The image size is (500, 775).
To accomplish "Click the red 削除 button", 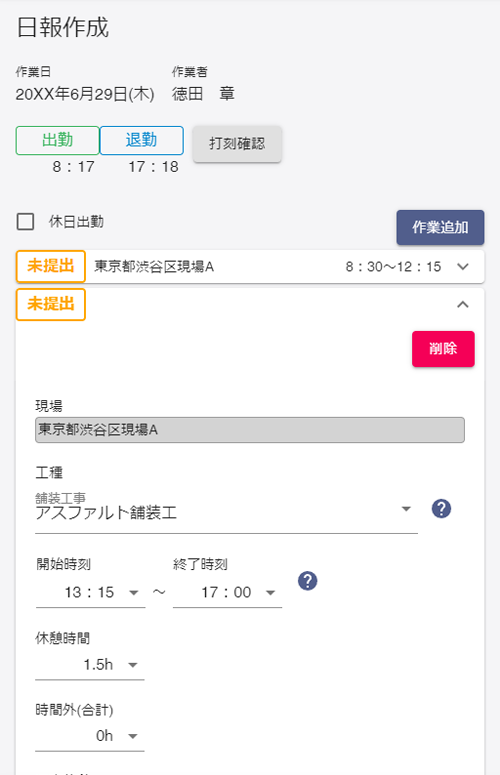I will (x=443, y=349).
